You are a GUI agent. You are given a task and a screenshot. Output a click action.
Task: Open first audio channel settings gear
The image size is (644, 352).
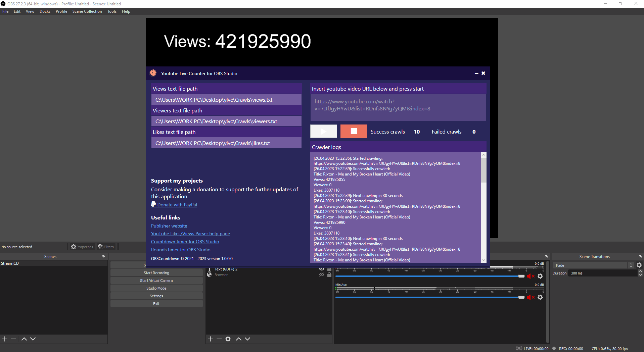[540, 276]
